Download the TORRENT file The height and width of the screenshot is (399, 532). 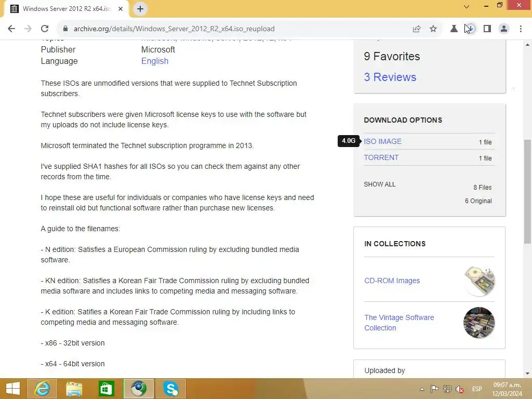pyautogui.click(x=381, y=158)
